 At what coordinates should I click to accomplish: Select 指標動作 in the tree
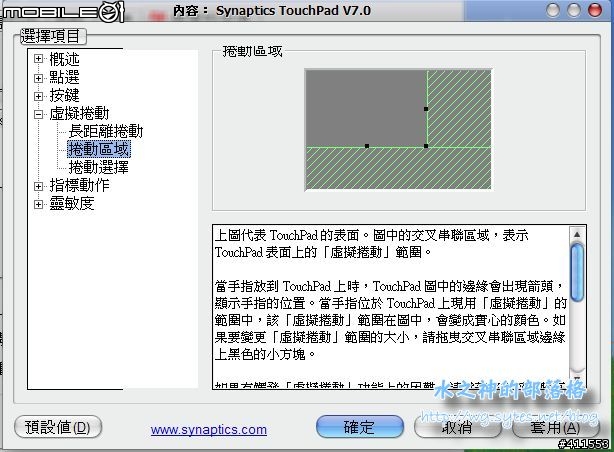(x=79, y=185)
